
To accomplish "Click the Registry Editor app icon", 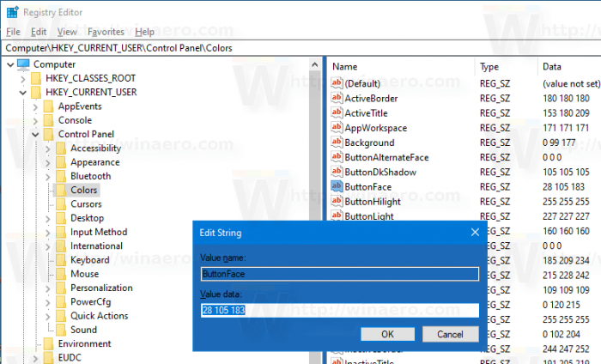I will pyautogui.click(x=12, y=12).
